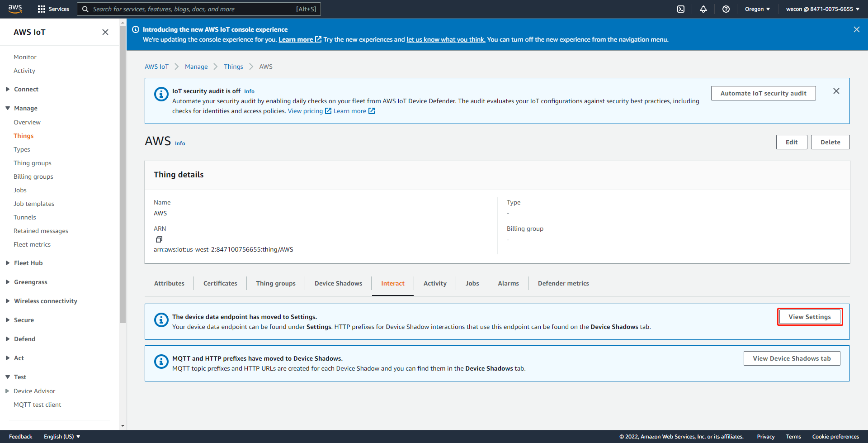Dismiss the new console experience banner
The width and height of the screenshot is (868, 443).
[x=856, y=29]
